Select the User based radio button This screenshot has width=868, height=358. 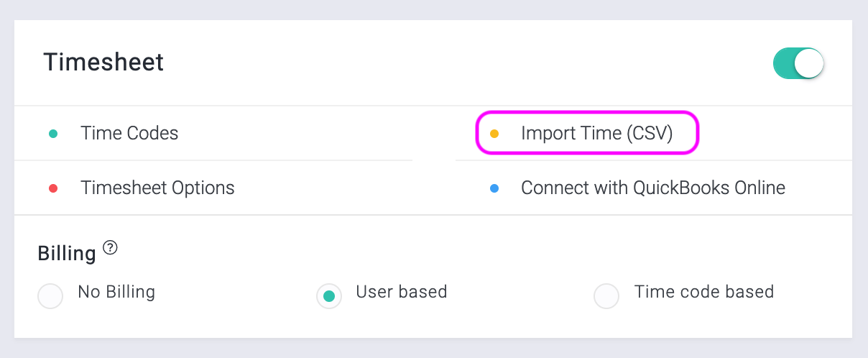(329, 296)
